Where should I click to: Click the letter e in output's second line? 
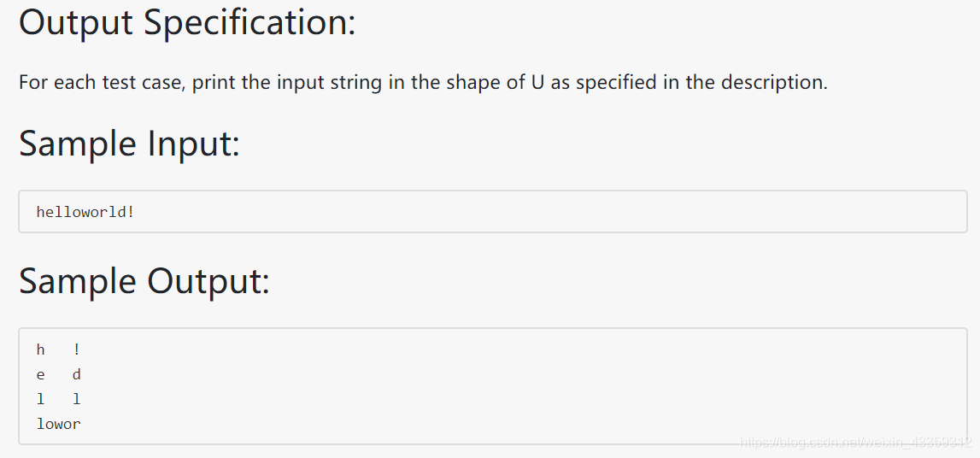pos(41,375)
